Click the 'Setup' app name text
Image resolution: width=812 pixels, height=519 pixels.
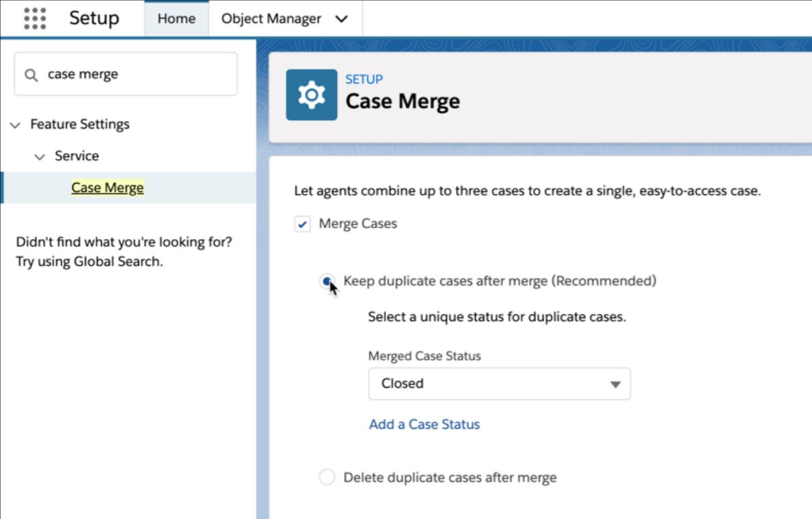[x=94, y=18]
